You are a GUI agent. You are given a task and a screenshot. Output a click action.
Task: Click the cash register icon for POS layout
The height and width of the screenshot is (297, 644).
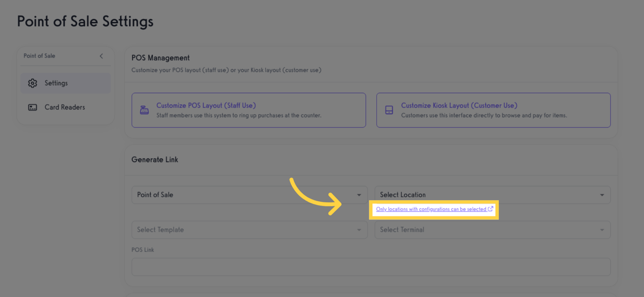(x=144, y=110)
